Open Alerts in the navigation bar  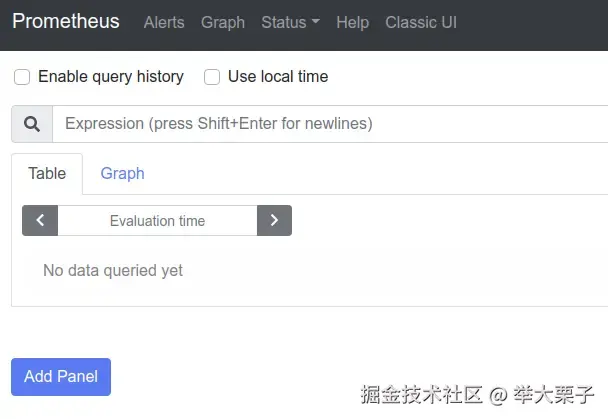(x=164, y=22)
